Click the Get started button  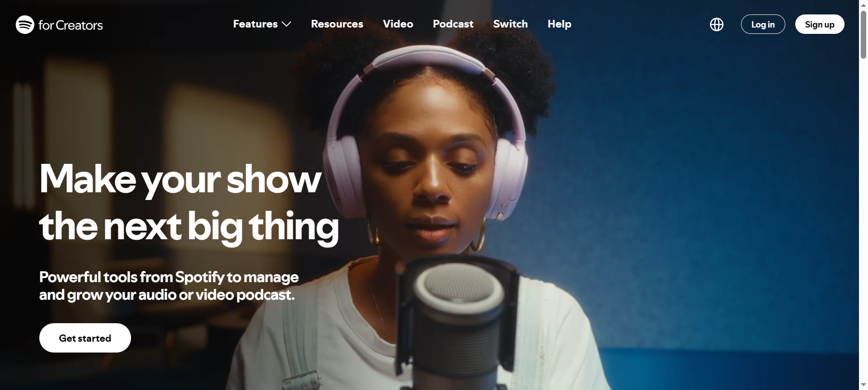pos(85,338)
